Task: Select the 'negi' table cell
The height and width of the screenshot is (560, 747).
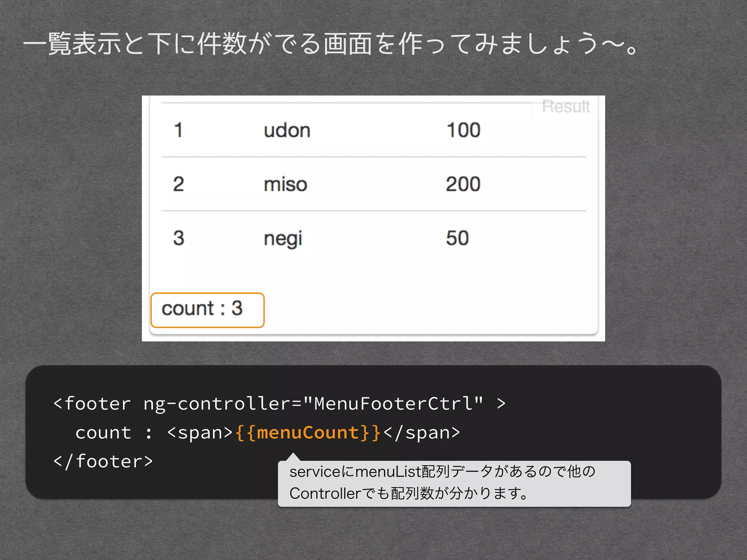Action: tap(283, 239)
